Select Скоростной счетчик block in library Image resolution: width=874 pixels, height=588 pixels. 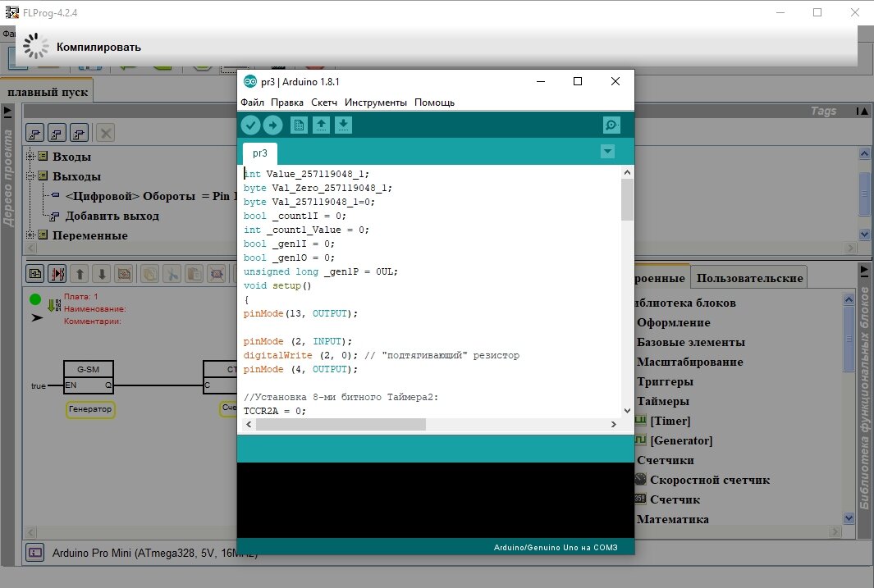[x=710, y=480]
